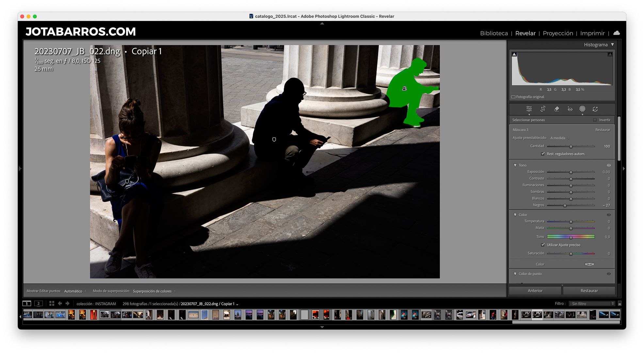Click Restaurar next to Máscara 3
This screenshot has width=644, height=353.
pos(603,130)
